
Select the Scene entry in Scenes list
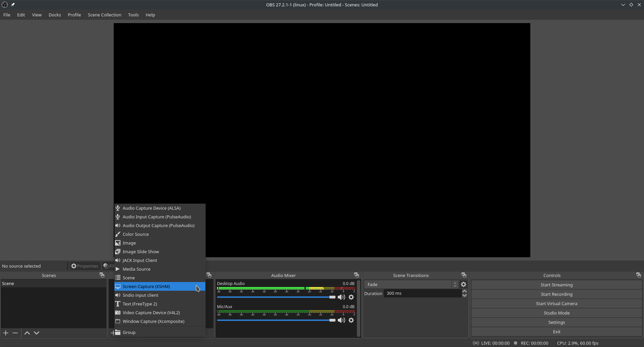click(54, 283)
